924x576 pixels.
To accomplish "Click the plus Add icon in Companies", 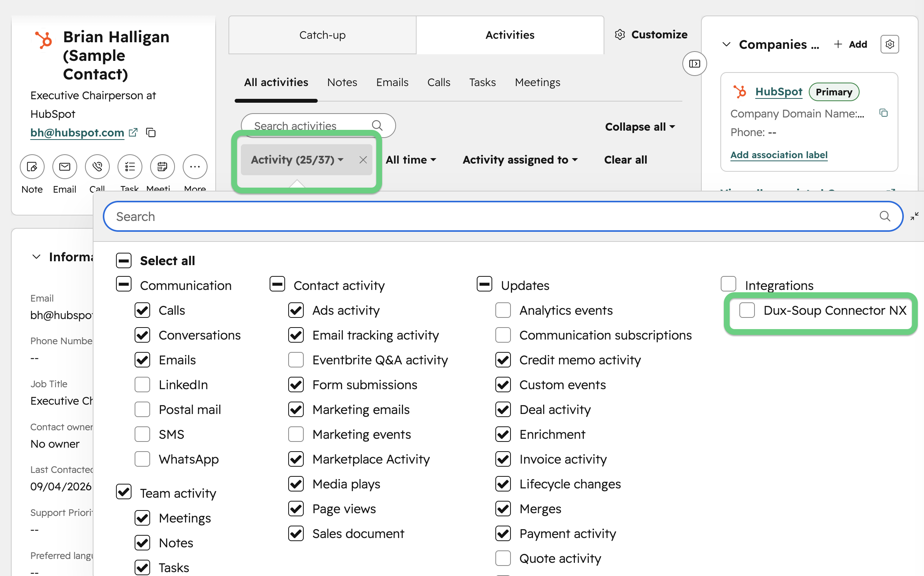I will tap(838, 44).
